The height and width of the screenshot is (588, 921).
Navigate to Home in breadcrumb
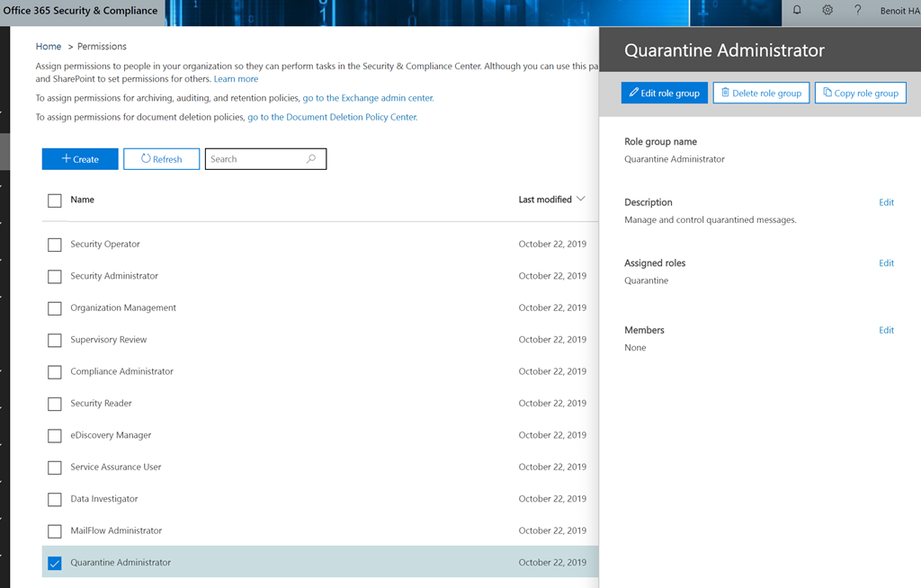click(x=49, y=47)
